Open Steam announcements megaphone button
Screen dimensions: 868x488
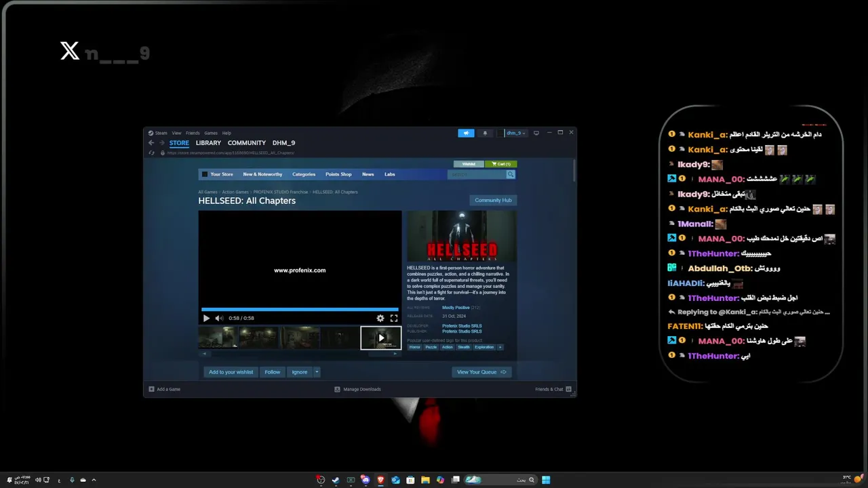tap(466, 133)
